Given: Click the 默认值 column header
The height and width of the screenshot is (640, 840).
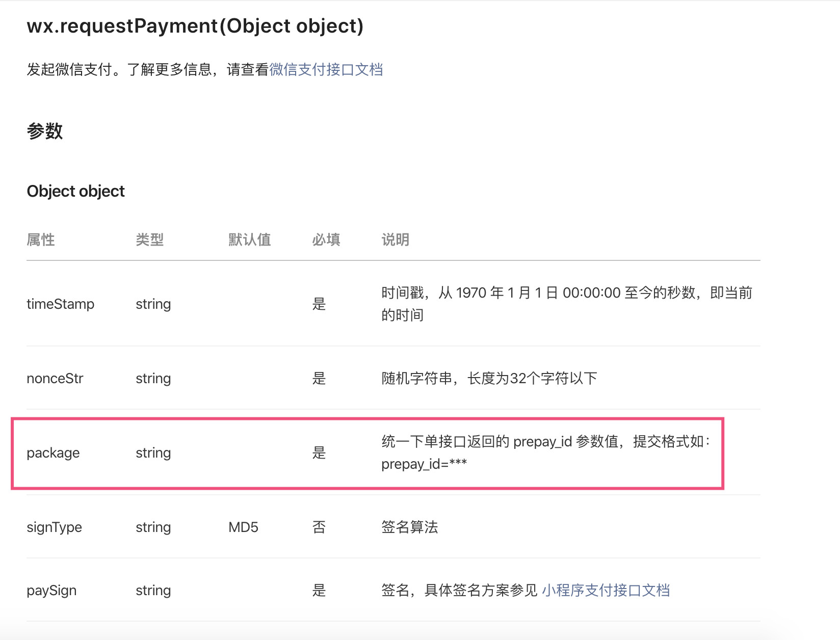Looking at the screenshot, I should click(x=250, y=239).
